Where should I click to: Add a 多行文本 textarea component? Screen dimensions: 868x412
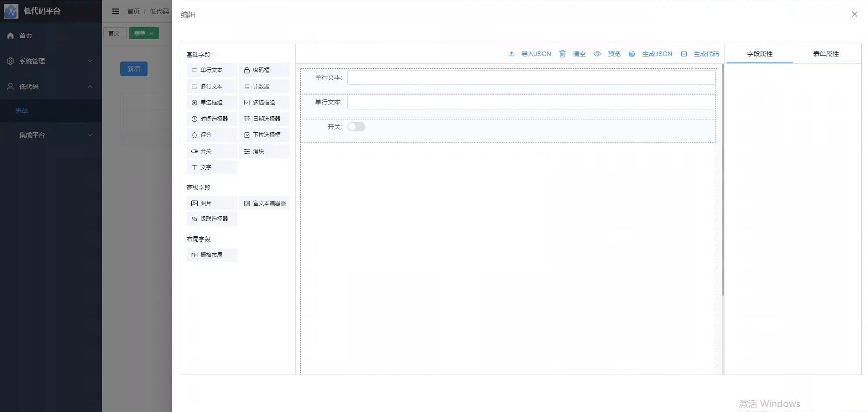pyautogui.click(x=212, y=86)
